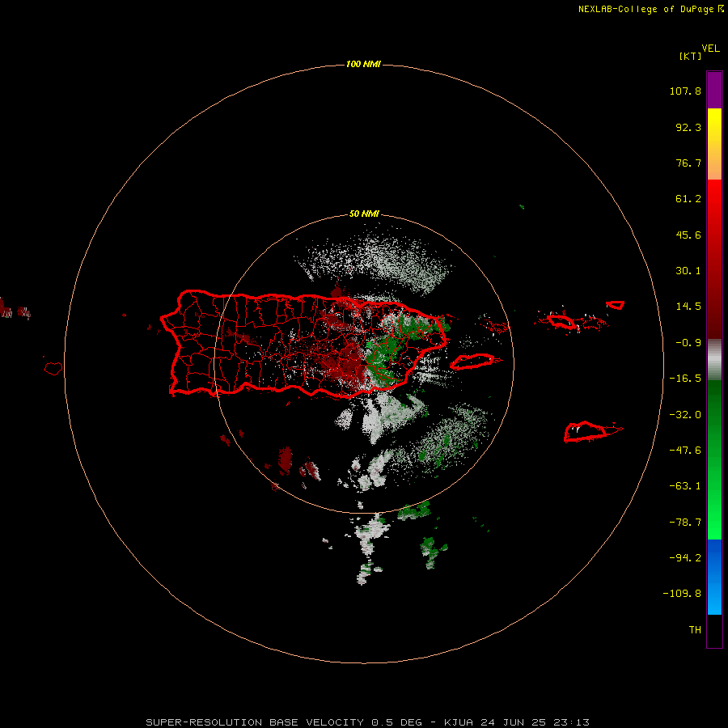Click the TH label on the legend
Viewport: 728px width, 728px height.
click(695, 629)
